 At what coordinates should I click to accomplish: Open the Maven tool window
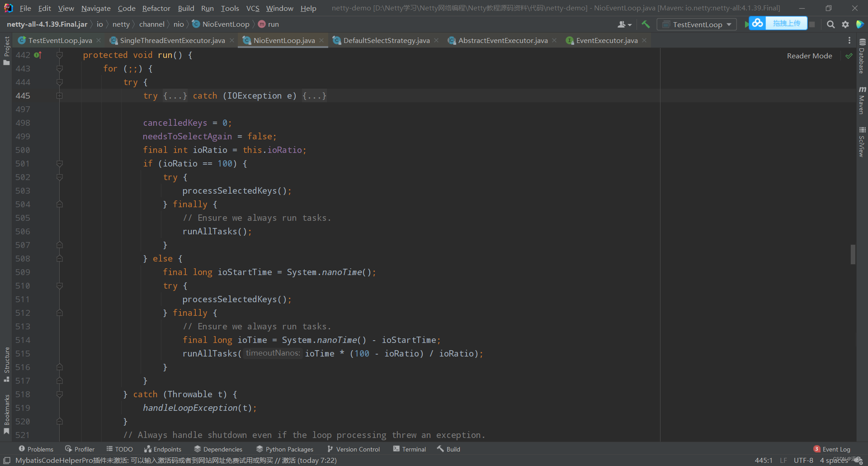[x=862, y=100]
